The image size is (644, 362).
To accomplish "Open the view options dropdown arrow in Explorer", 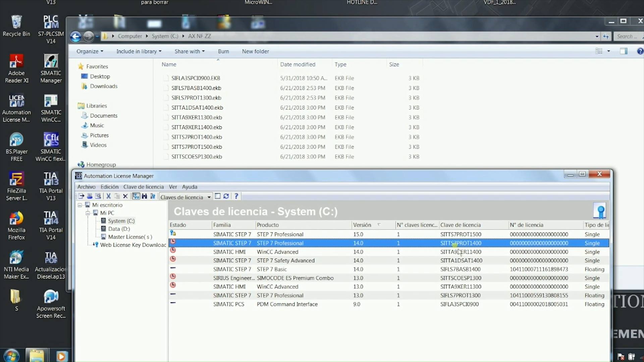I will click(608, 51).
